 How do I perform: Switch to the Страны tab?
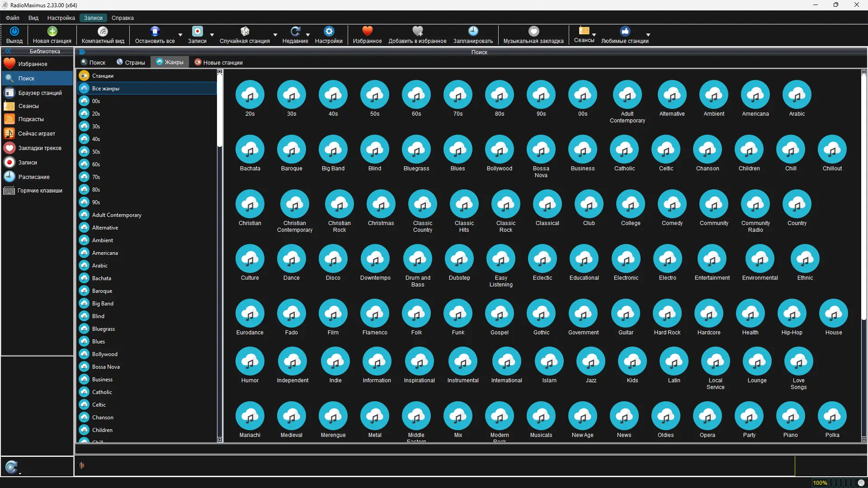click(x=131, y=62)
